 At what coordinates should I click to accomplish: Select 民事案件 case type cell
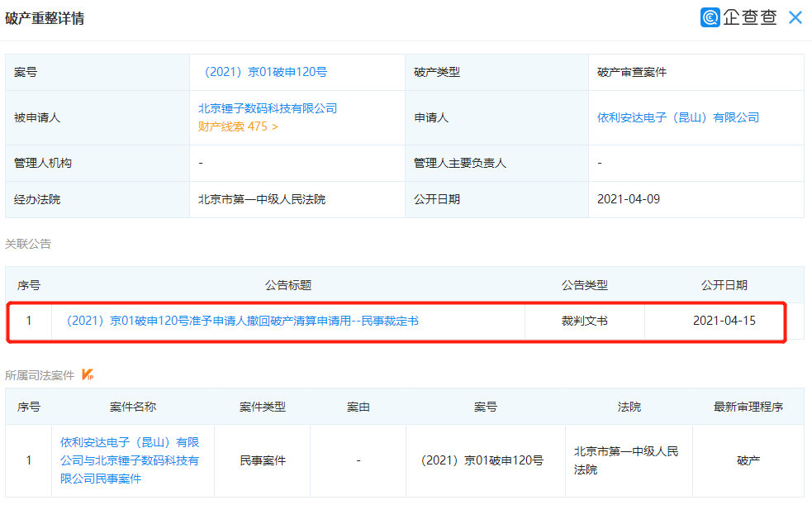pos(262,460)
